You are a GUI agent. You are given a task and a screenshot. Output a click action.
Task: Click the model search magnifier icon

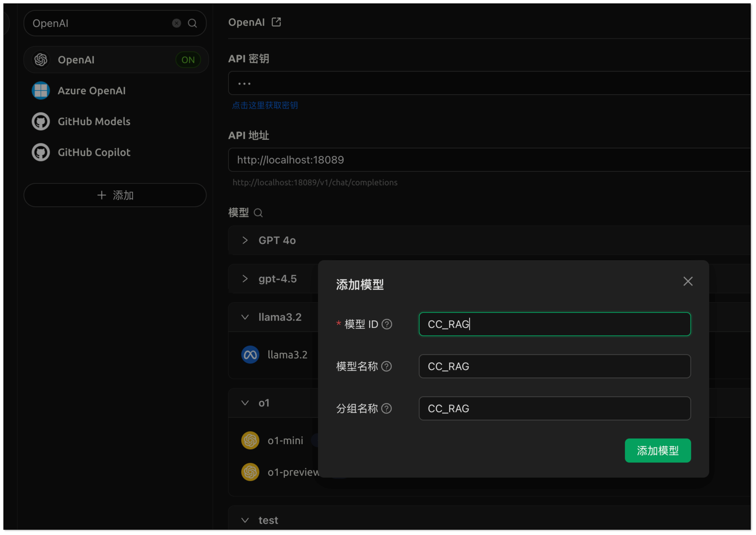[258, 213]
